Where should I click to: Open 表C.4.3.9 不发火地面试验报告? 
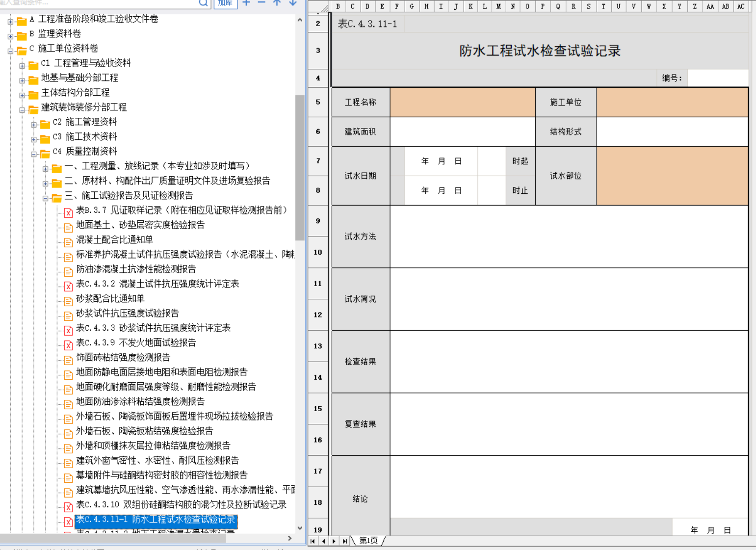(x=135, y=342)
